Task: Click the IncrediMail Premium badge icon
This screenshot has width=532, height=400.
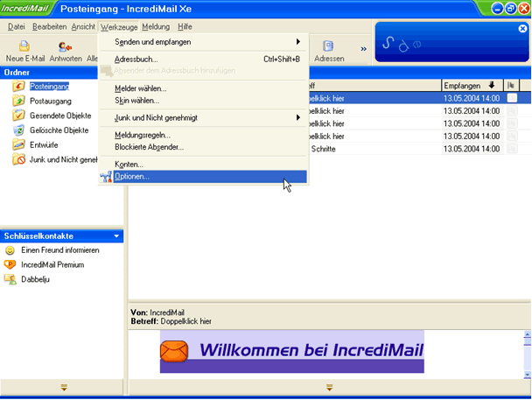Action: 10,264
